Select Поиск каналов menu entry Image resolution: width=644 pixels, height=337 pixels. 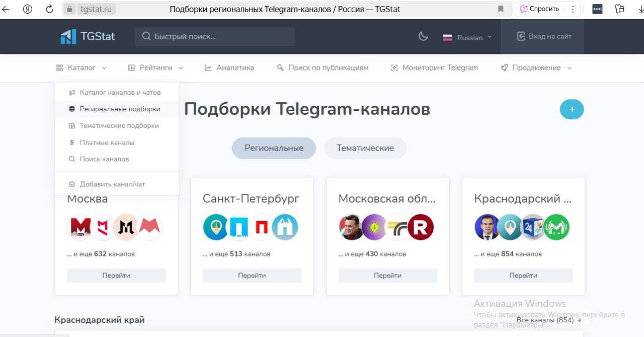[x=117, y=159]
